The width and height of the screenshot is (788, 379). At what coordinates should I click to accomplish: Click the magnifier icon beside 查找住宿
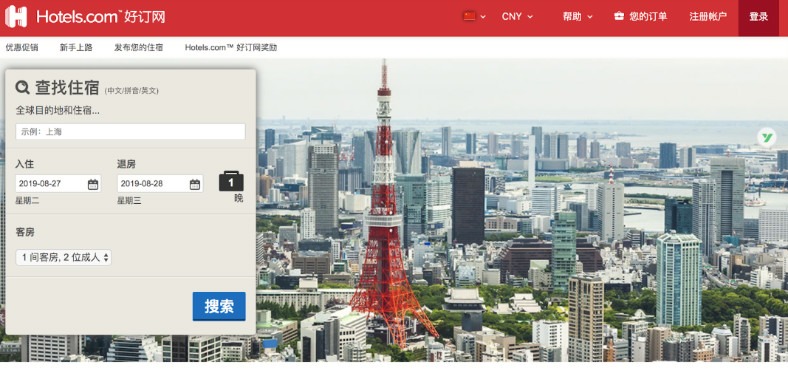[x=23, y=87]
